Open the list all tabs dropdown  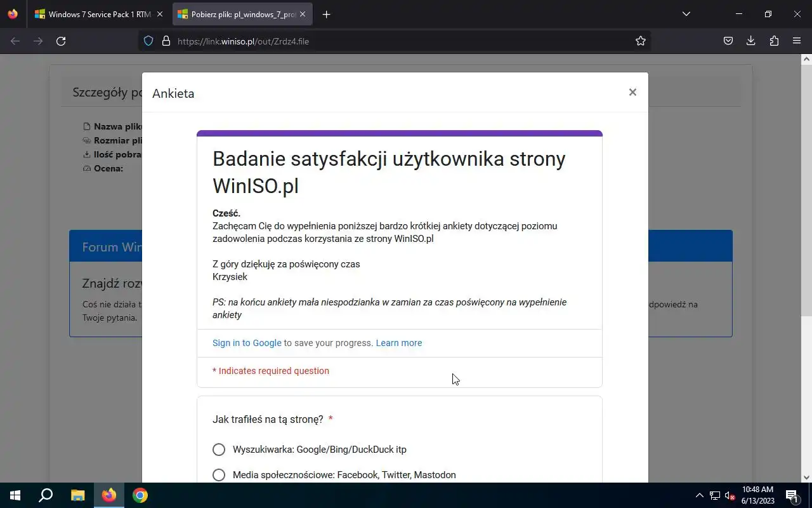coord(686,14)
